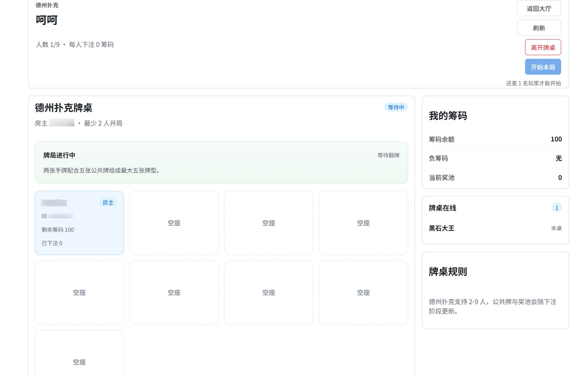Image resolution: width=588 pixels, height=376 pixels.
Task: Start the round with 开始本局
Action: (x=543, y=67)
